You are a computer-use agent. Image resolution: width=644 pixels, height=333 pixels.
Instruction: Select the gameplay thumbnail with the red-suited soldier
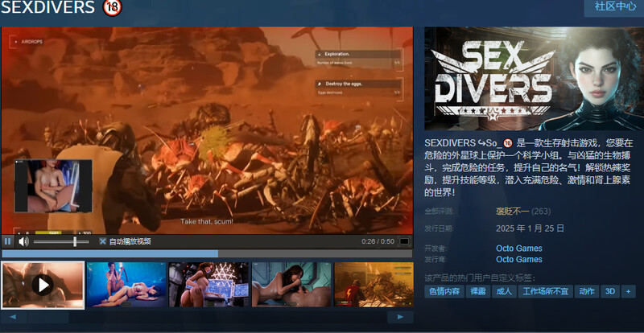click(x=374, y=285)
